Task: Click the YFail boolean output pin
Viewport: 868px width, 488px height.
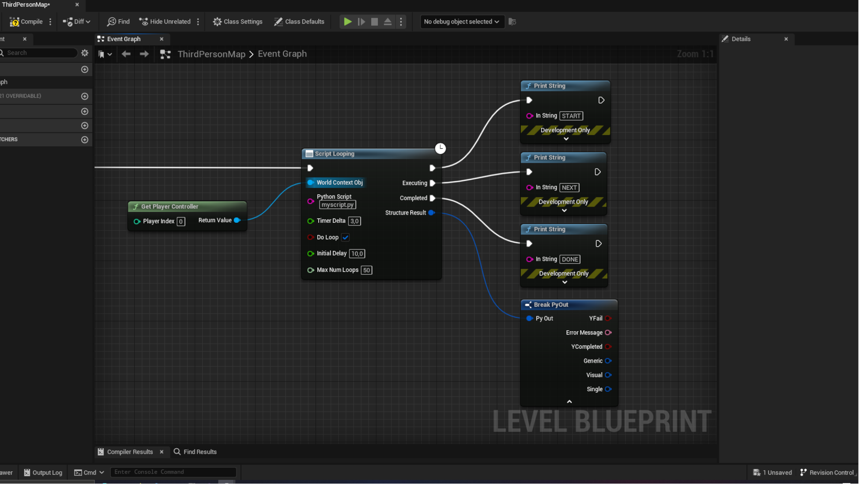Action: click(608, 318)
